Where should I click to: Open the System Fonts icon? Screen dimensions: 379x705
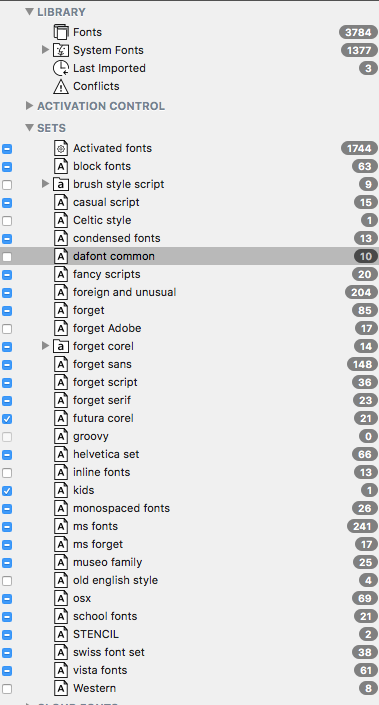61,50
